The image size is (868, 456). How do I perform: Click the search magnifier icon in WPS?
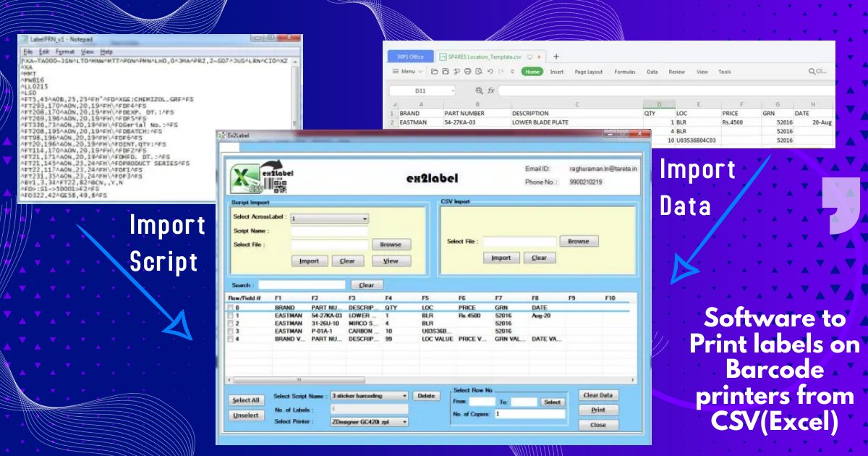tap(812, 72)
